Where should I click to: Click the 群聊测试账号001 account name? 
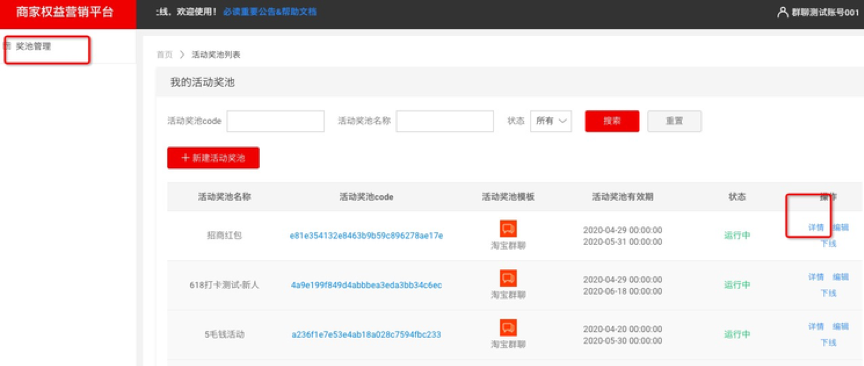tap(825, 12)
